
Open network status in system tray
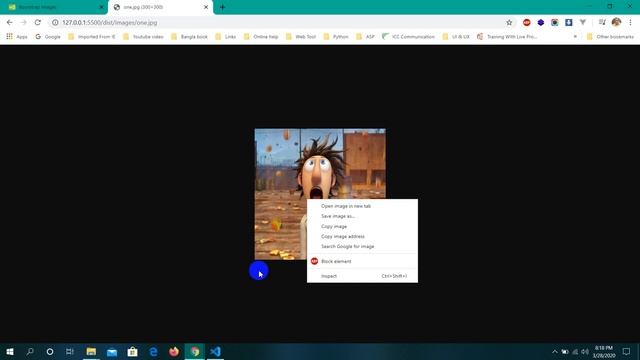point(575,351)
